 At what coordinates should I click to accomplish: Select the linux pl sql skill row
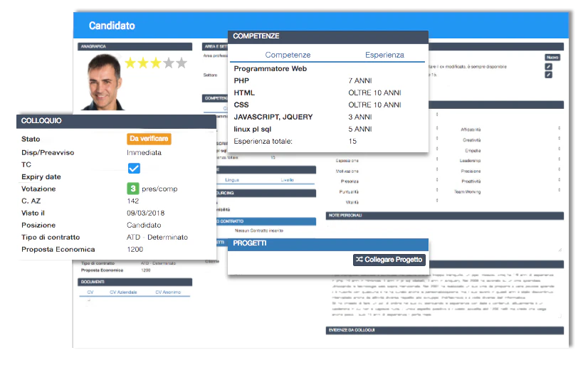tap(328, 129)
